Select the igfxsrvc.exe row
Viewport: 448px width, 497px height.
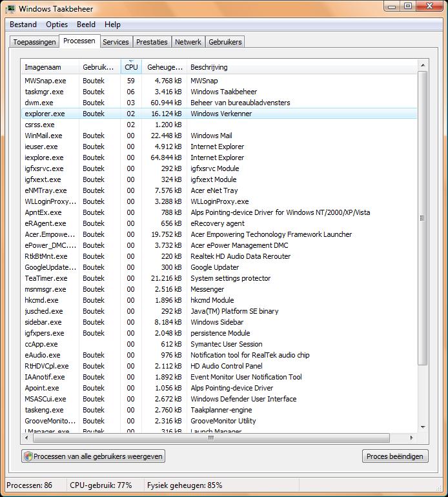pyautogui.click(x=219, y=168)
